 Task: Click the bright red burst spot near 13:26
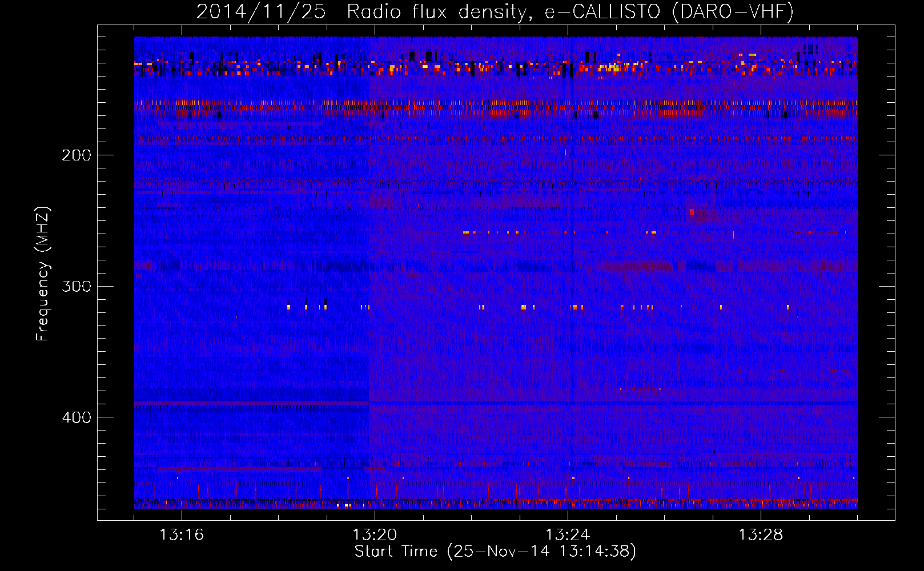(x=692, y=212)
